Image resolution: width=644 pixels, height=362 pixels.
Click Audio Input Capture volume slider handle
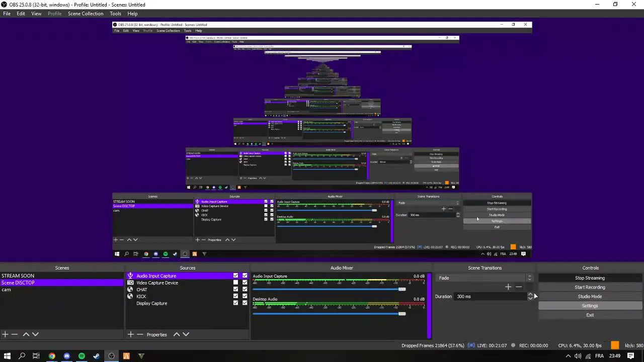click(401, 289)
